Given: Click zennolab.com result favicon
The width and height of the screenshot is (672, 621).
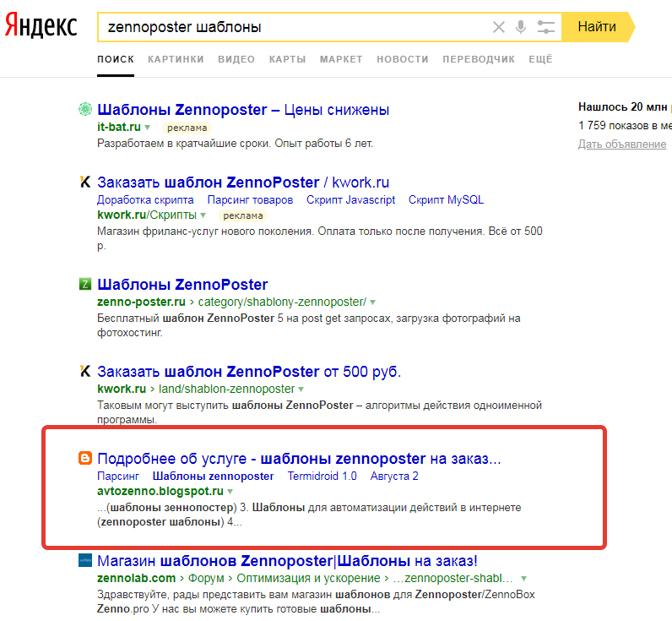Looking at the screenshot, I should pyautogui.click(x=85, y=560).
